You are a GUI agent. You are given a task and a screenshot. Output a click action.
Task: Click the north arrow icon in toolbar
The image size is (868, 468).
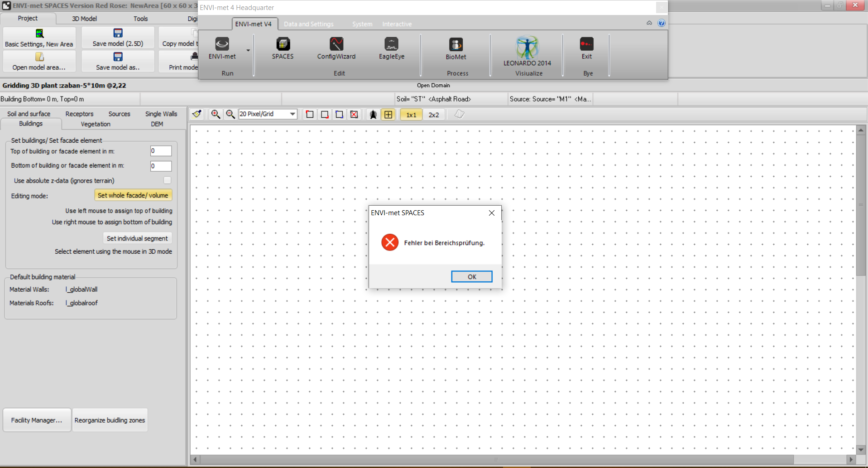click(373, 114)
